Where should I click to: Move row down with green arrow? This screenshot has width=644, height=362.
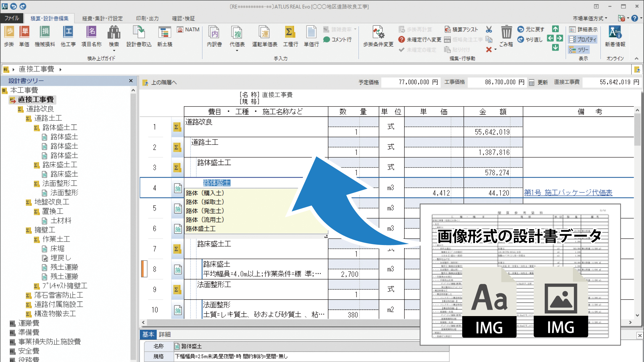tap(555, 48)
